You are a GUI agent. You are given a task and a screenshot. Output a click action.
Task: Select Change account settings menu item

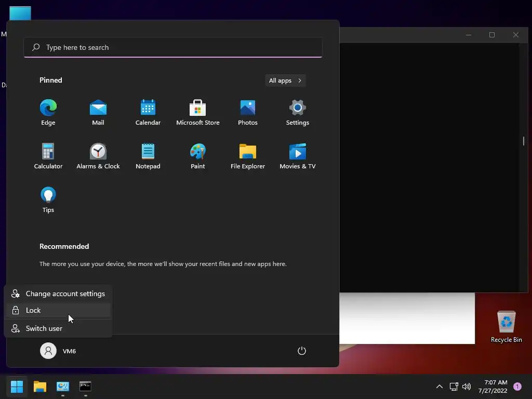tap(58, 294)
